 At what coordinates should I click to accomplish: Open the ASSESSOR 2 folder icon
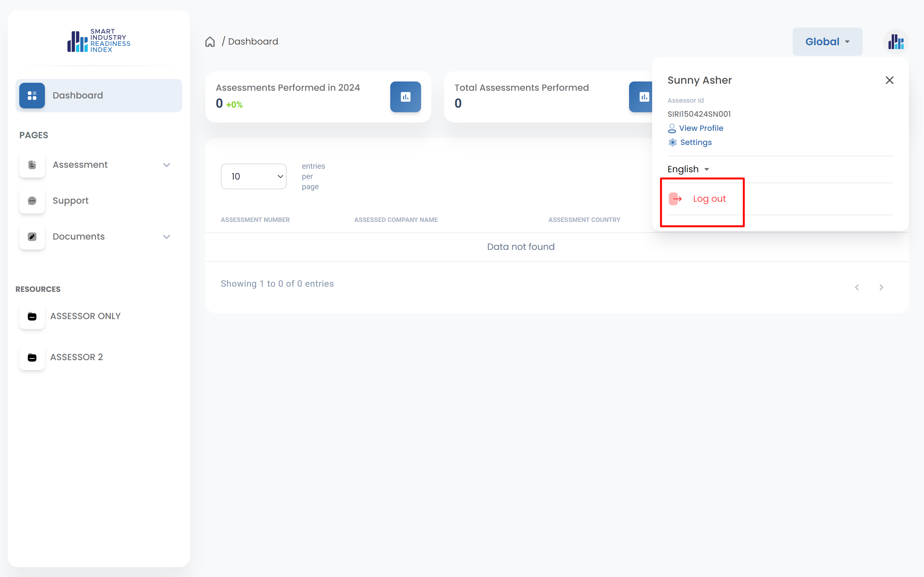tap(32, 357)
